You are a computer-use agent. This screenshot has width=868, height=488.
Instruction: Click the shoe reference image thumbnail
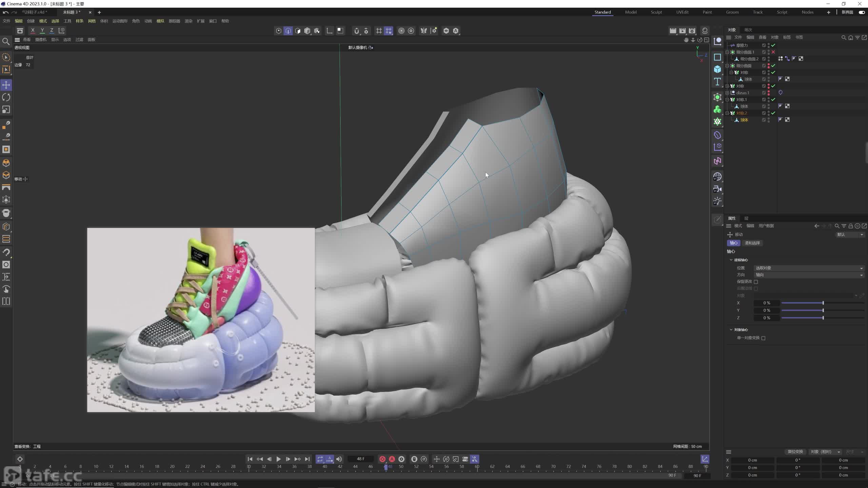point(201,320)
